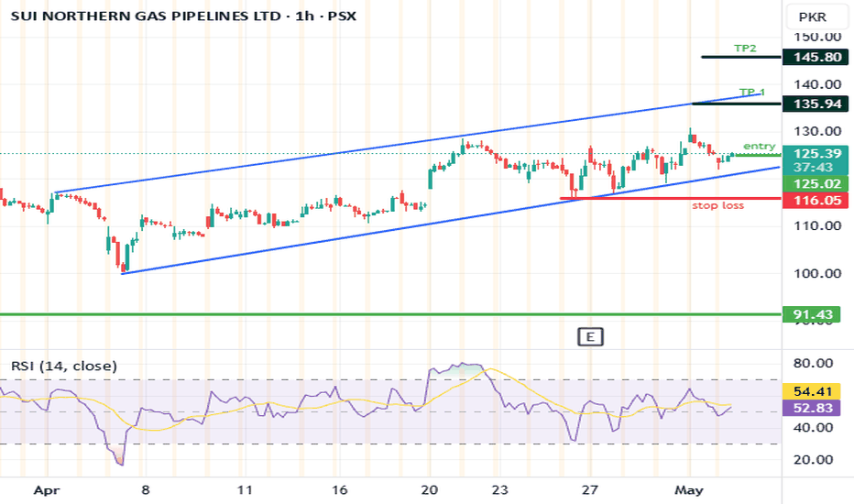Select the stop loss 116.05 price label
The image size is (854, 504).
[x=815, y=201]
